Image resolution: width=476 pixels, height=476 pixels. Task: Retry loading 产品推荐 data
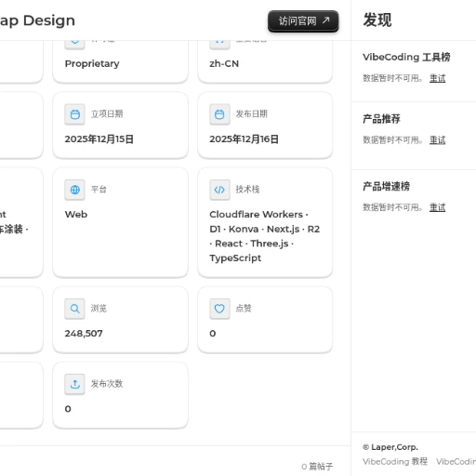coord(437,140)
